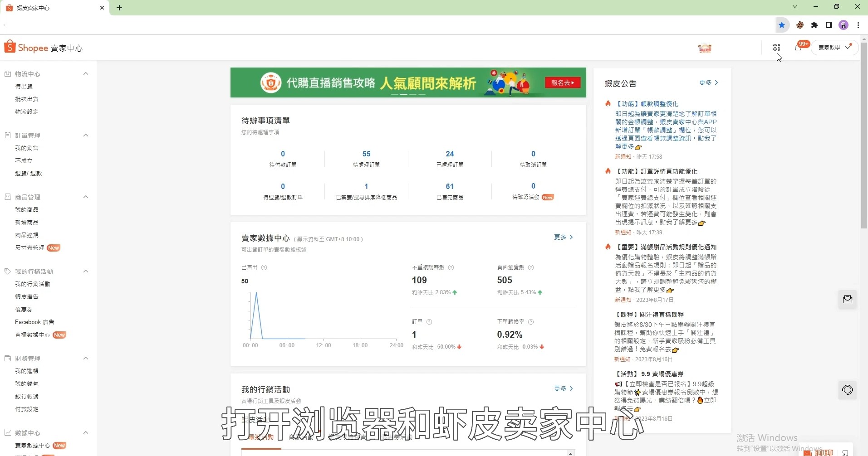This screenshot has width=868, height=456.
Task: Open announcement 【課程】關注禮直播課程
Action: pyautogui.click(x=649, y=314)
